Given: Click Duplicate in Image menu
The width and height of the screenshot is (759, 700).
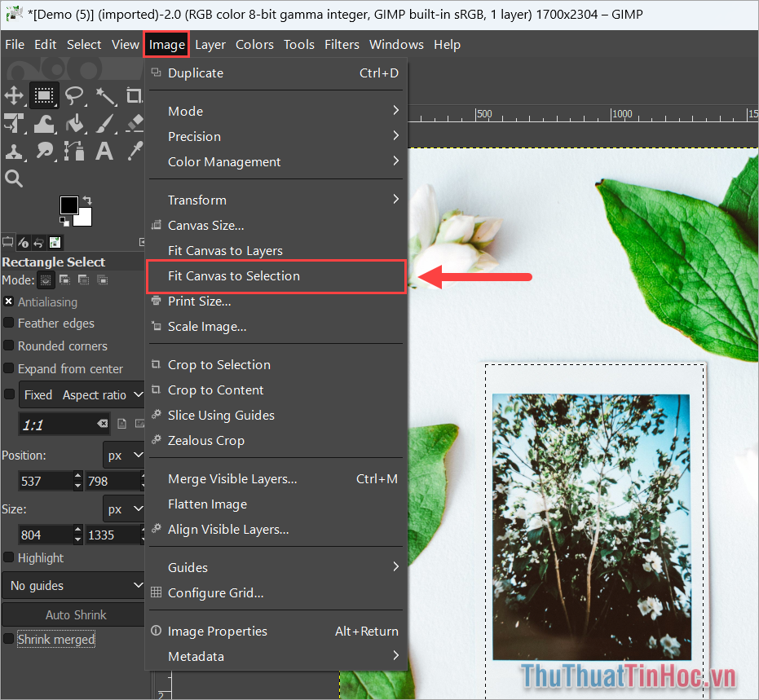Looking at the screenshot, I should (276, 73).
